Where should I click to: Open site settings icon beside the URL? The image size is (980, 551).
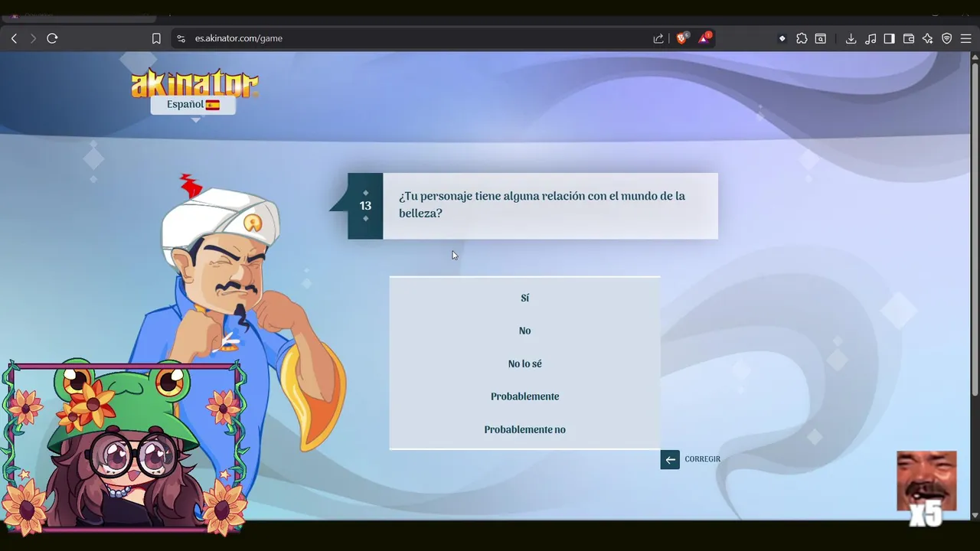pos(181,38)
